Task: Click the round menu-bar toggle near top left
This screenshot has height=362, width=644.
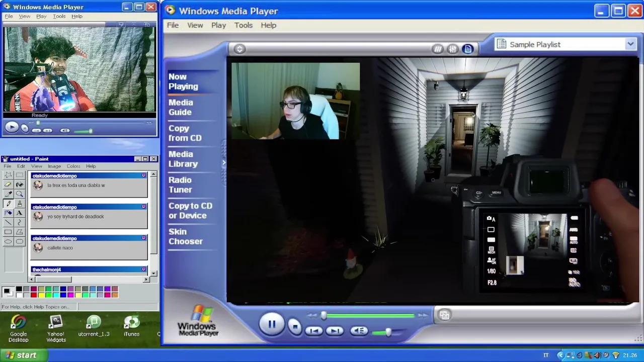Action: point(239,49)
